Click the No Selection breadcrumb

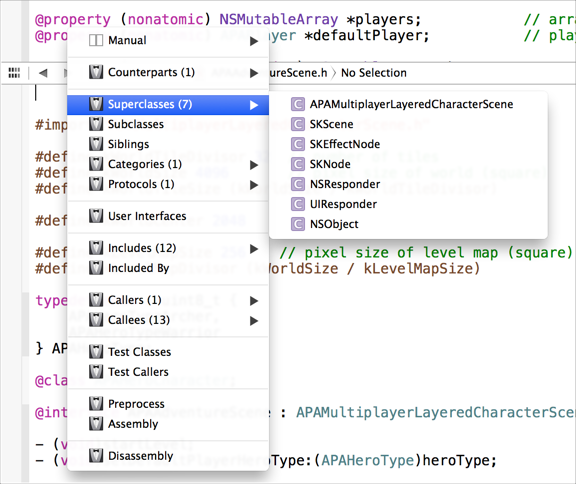click(x=374, y=73)
